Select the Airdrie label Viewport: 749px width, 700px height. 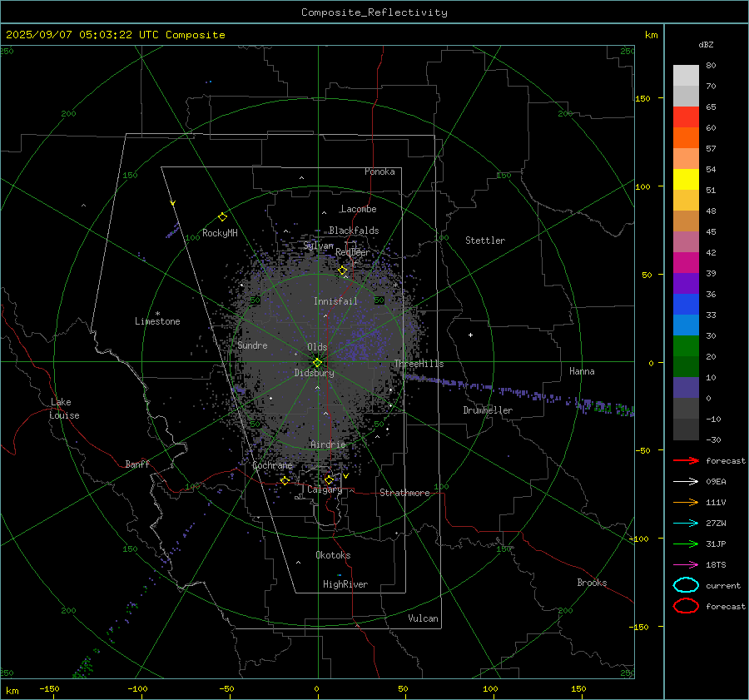pyautogui.click(x=328, y=444)
